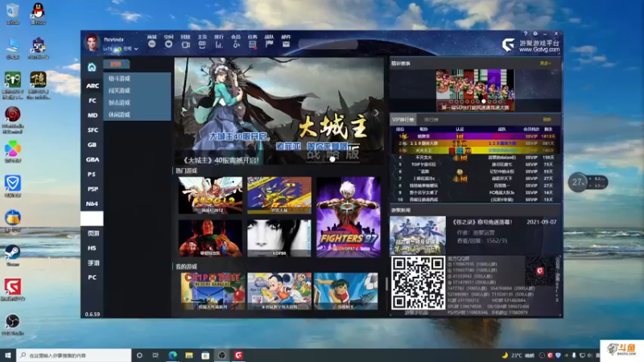Select the ARC platform tab
The image size is (644, 362).
coord(92,86)
